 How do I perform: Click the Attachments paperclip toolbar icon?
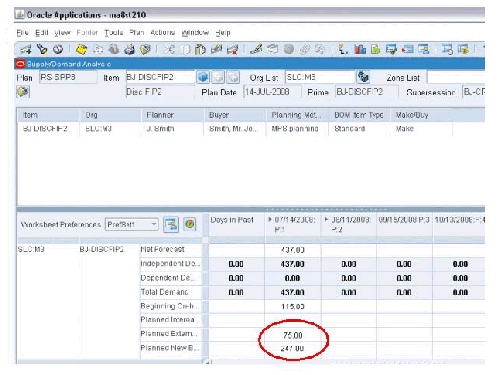(304, 50)
